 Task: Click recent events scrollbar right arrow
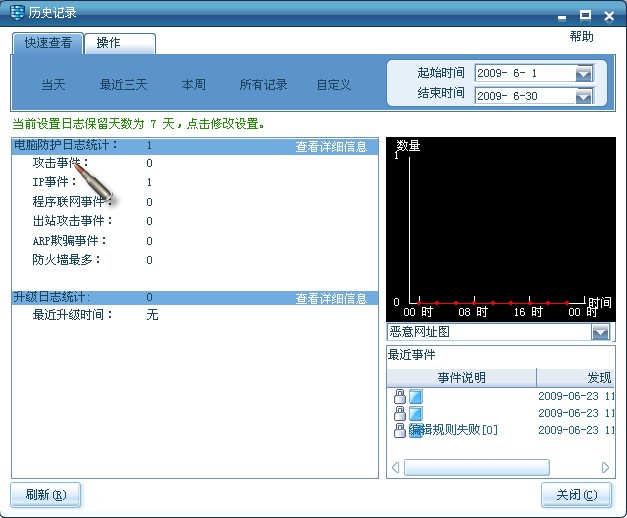605,467
